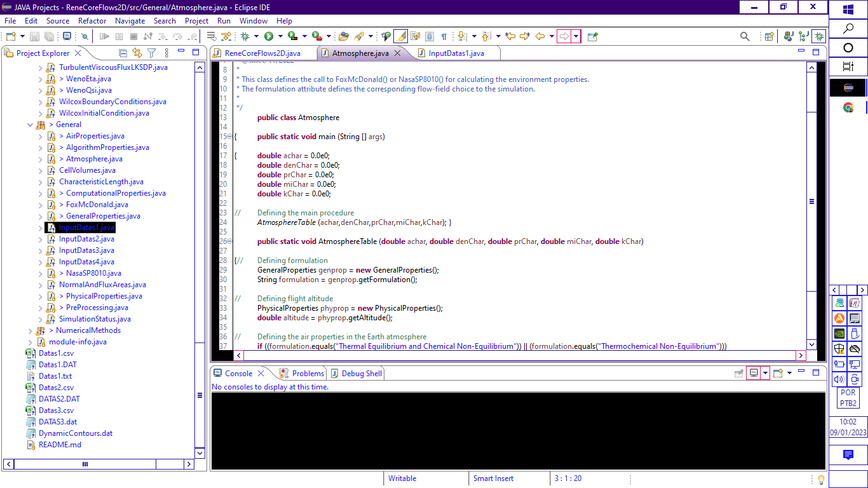Image resolution: width=868 pixels, height=488 pixels.
Task: Click the Open Console icon
Action: [777, 373]
